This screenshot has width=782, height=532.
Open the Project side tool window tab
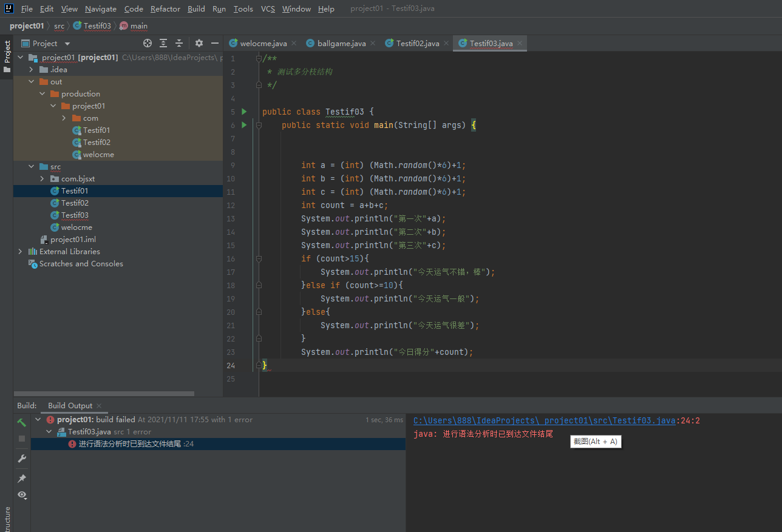(7, 56)
